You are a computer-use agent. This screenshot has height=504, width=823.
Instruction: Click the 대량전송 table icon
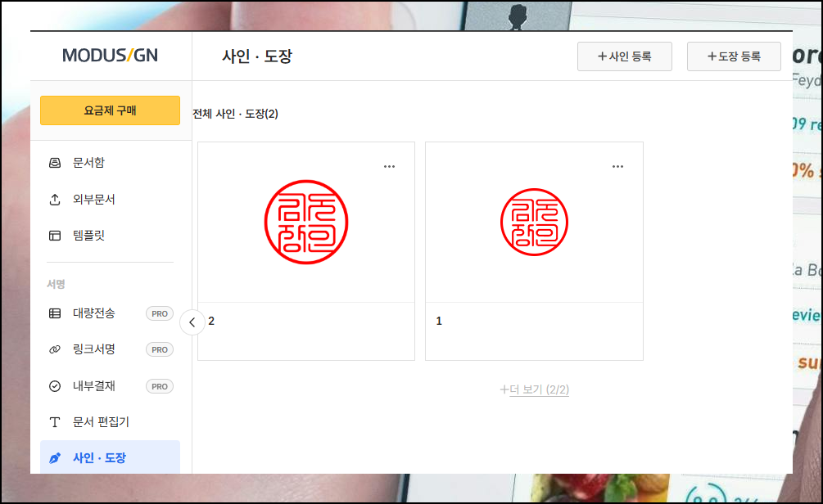point(55,313)
